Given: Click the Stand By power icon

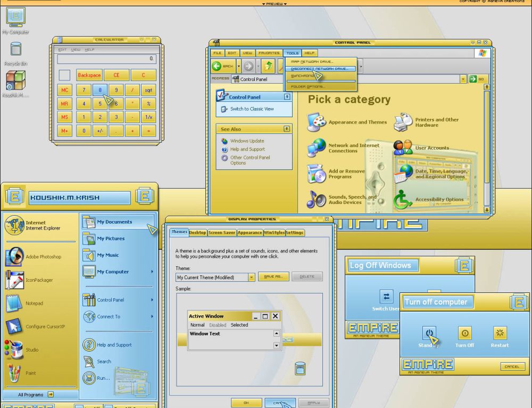Looking at the screenshot, I should (x=429, y=333).
